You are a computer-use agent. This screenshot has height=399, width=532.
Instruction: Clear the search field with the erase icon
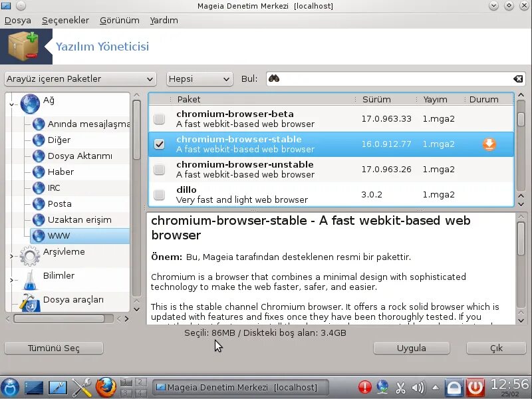tap(518, 78)
